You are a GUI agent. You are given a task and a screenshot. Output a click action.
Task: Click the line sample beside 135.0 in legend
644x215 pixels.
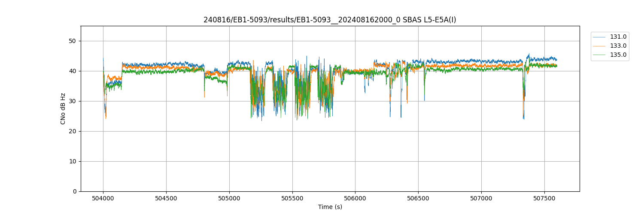pyautogui.click(x=600, y=55)
